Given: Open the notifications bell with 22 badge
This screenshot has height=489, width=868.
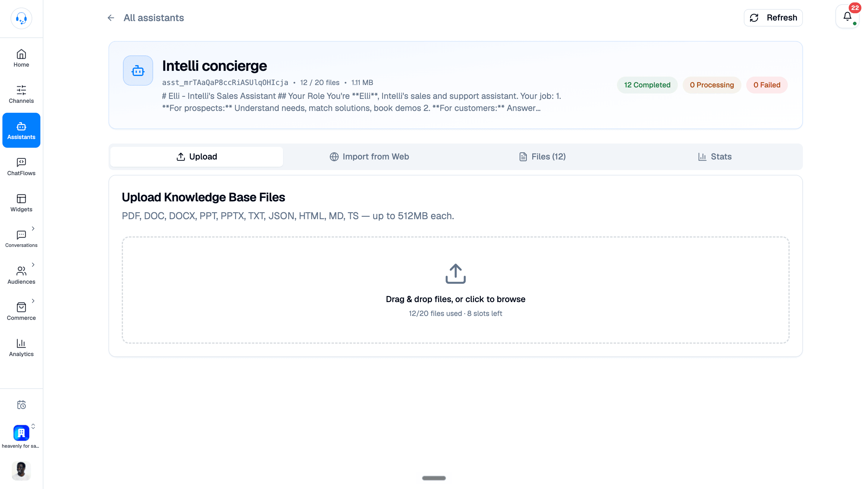Looking at the screenshot, I should pos(847,17).
